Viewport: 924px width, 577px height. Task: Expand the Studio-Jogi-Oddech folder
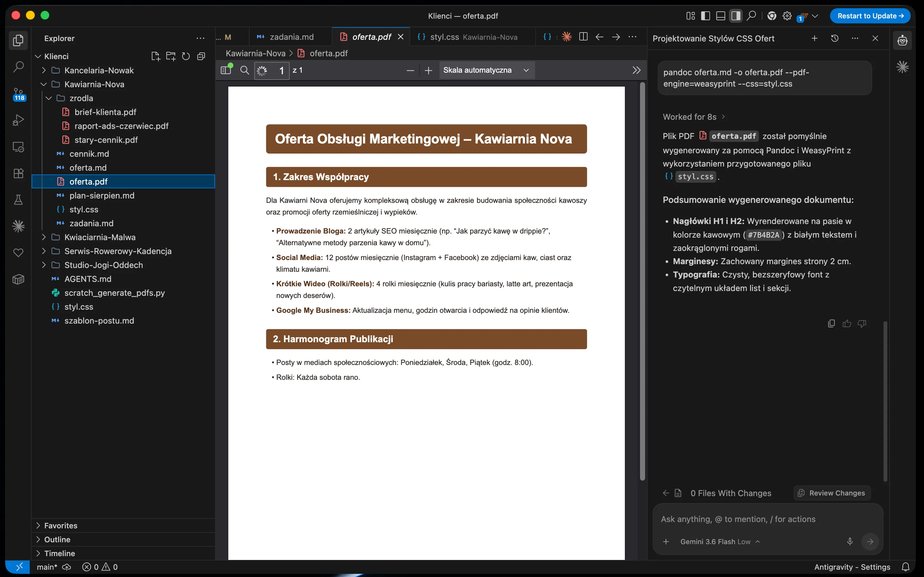[x=123, y=265]
